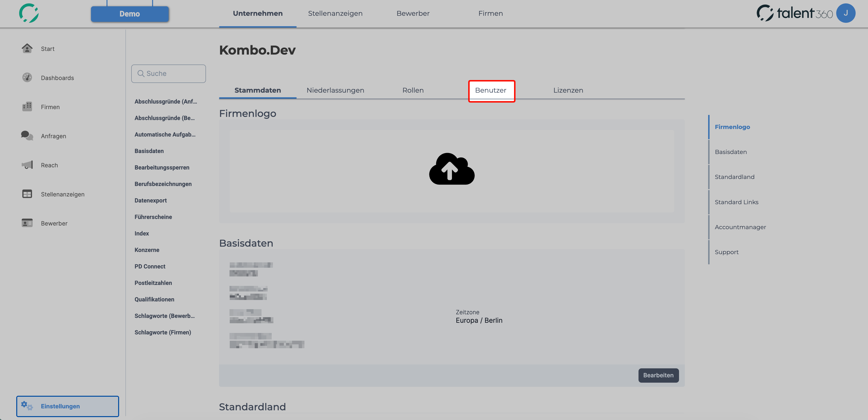Screen dimensions: 868x420
Task: Open Konzerne settings entry
Action: [147, 250]
